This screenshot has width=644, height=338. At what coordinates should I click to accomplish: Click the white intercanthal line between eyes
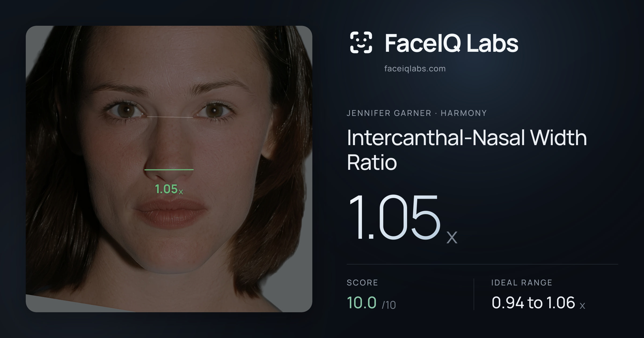[170, 117]
